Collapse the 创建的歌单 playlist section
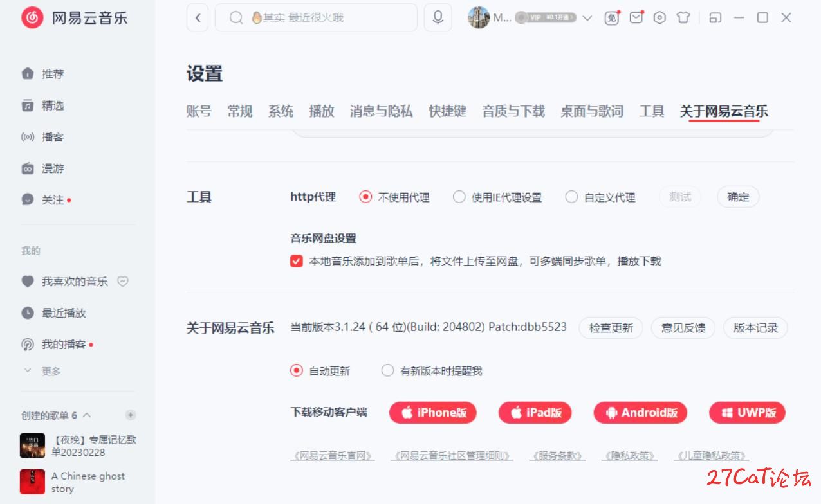821x504 pixels. [87, 415]
